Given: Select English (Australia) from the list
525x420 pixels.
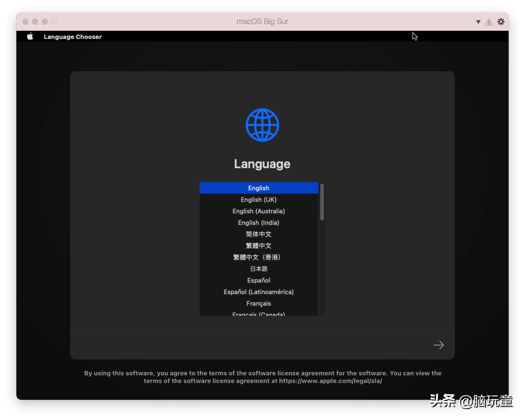Looking at the screenshot, I should 258,211.
